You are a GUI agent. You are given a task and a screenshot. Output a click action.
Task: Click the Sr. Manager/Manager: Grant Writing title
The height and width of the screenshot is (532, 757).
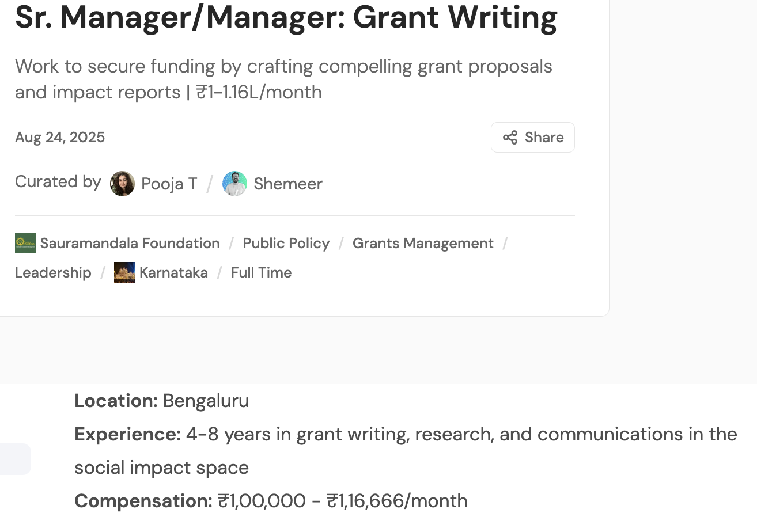[286, 17]
